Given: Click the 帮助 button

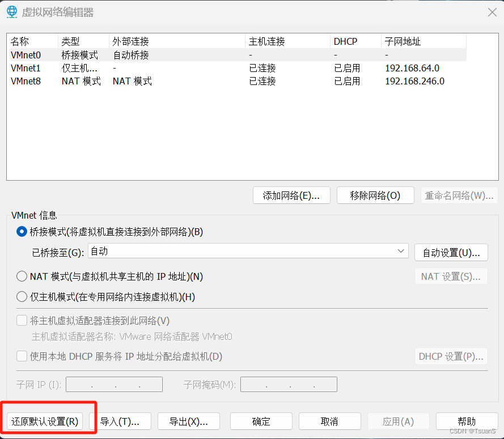Looking at the screenshot, I should (467, 421).
